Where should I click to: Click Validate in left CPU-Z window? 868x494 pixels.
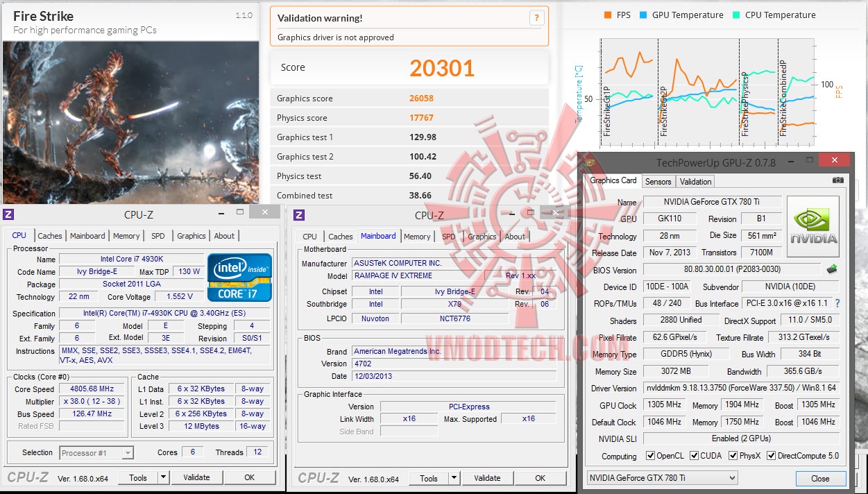(x=196, y=477)
